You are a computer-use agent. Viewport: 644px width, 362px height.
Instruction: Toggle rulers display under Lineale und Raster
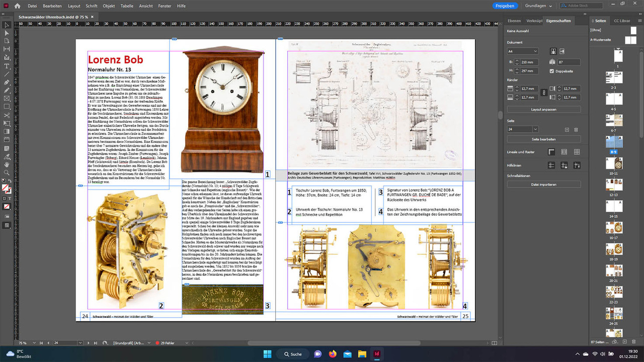[551, 152]
